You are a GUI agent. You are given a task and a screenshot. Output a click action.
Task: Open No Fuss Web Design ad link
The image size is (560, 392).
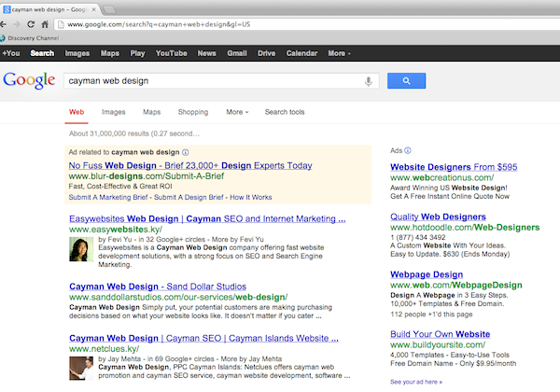pos(190,165)
